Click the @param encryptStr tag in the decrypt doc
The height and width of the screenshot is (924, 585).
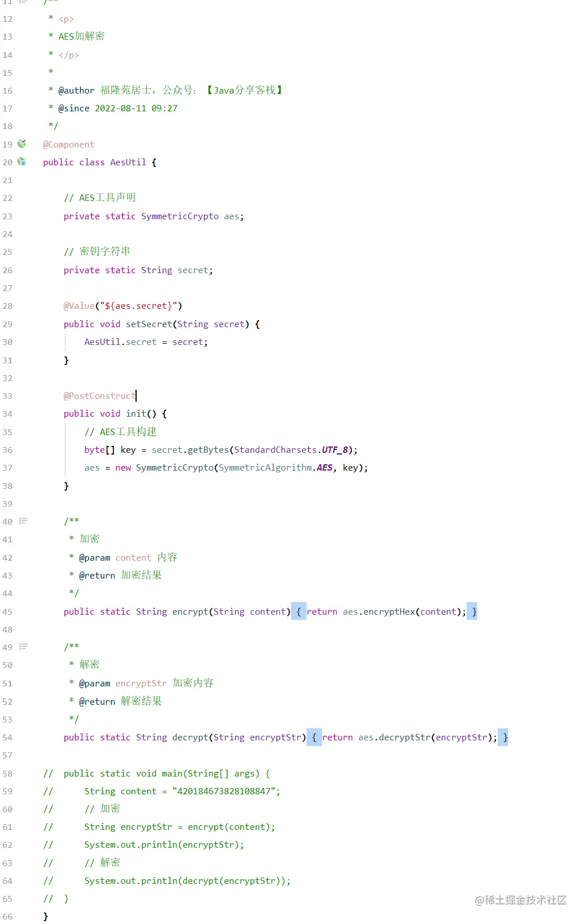point(123,684)
